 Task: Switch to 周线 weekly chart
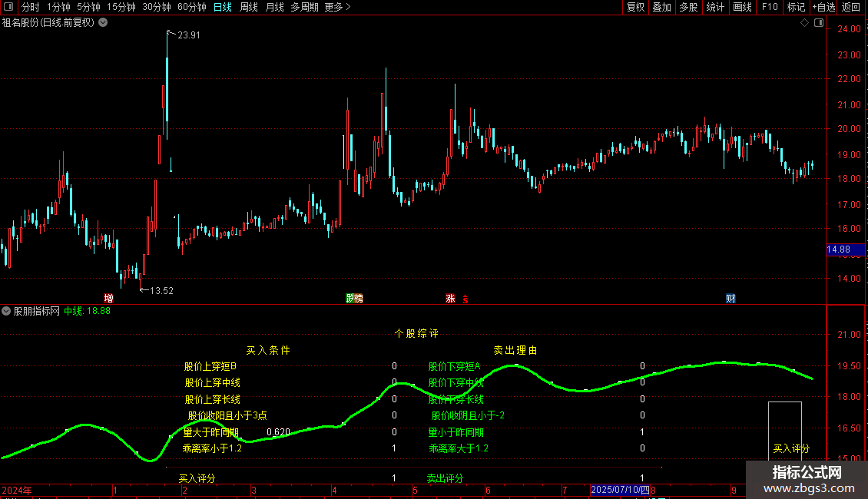[249, 7]
